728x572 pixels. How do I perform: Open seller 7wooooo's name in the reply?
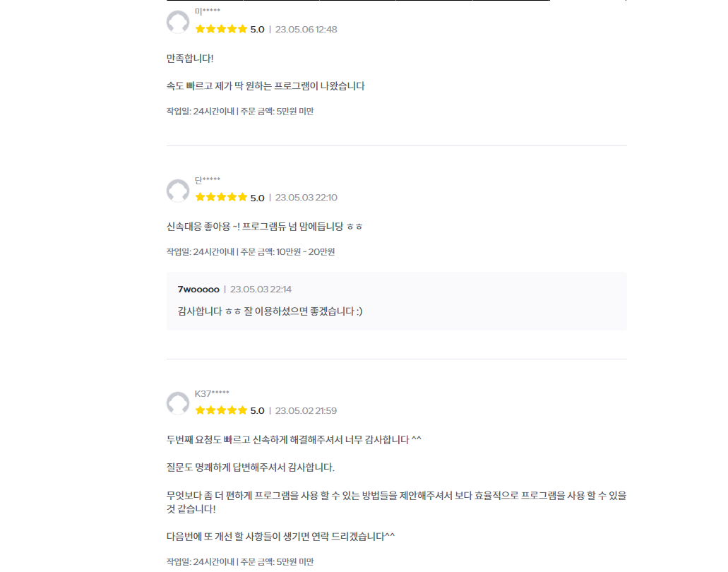(198, 289)
